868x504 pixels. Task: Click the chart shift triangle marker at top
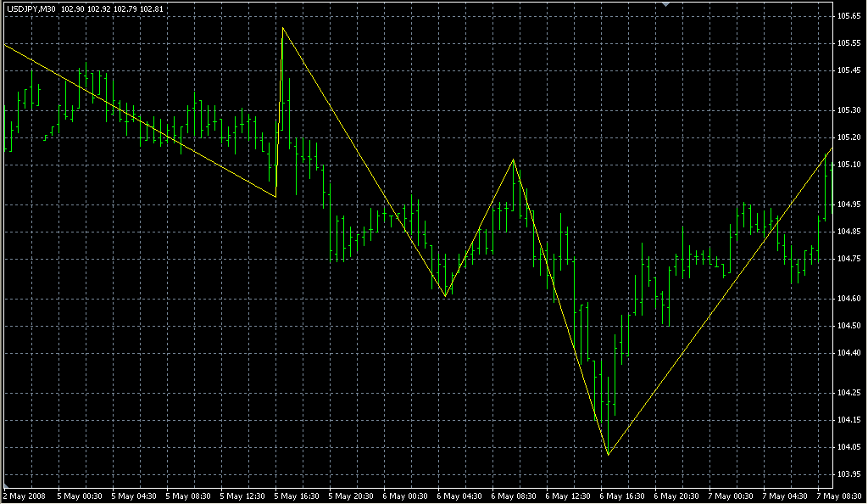[666, 4]
